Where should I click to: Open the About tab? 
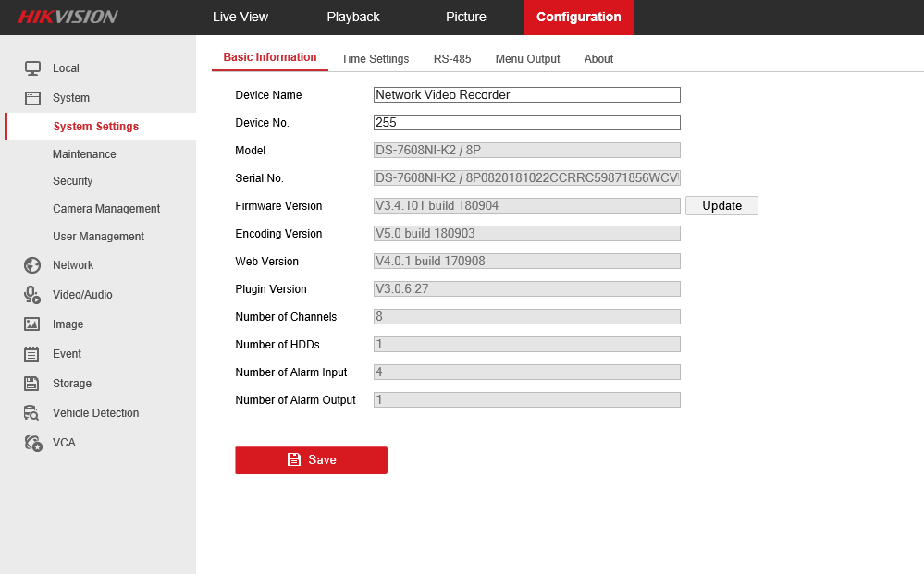(x=598, y=59)
